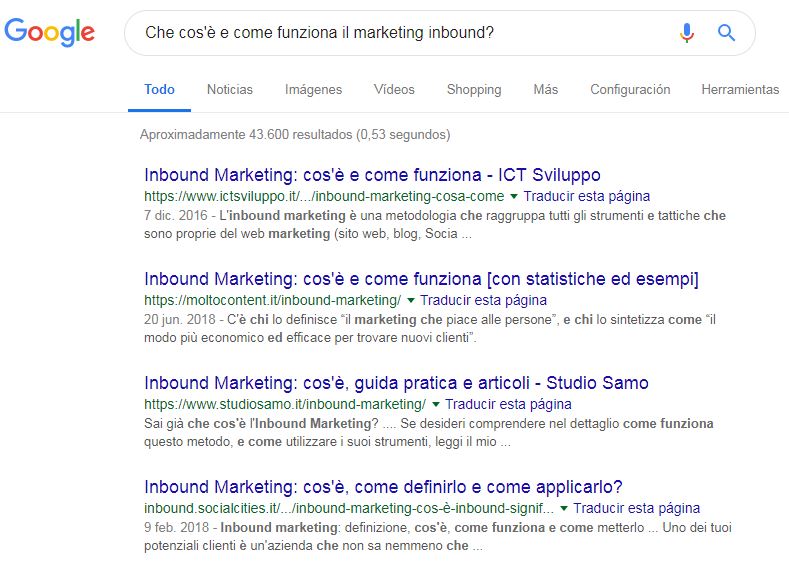
Task: Click the snippet dated 20 jun. 2018
Action: [430, 328]
